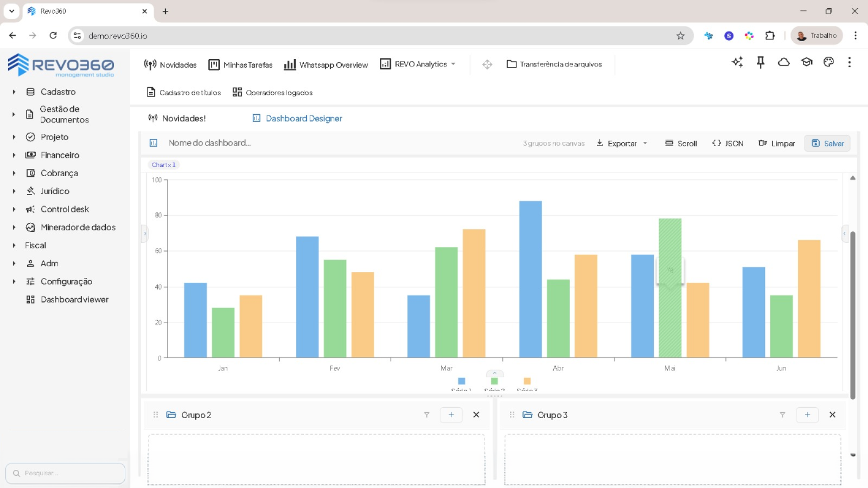The image size is (868, 488).
Task: Filter the Grupo 3 panel
Action: [x=783, y=415]
